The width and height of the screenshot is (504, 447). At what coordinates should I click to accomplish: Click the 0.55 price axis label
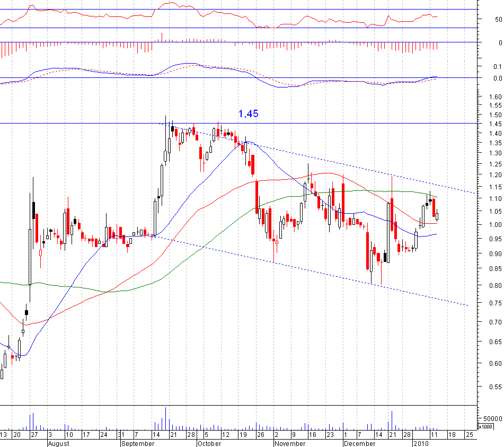coord(496,387)
